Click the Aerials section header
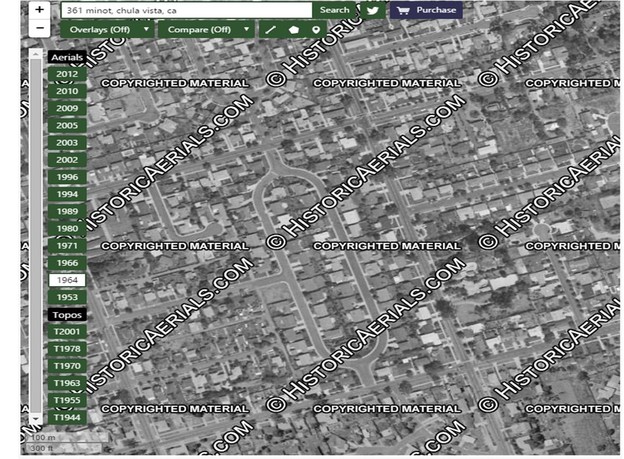The height and width of the screenshot is (459, 624). tap(67, 57)
